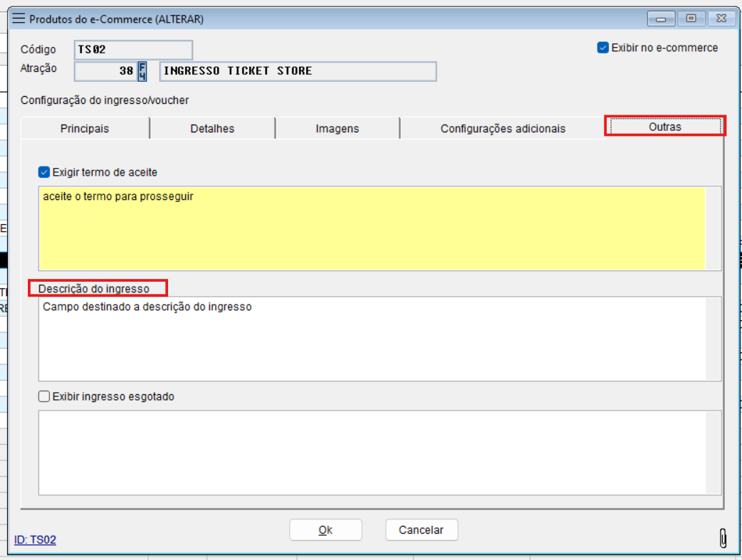Select the Configurações adicionais tab
Viewport: 742px width, 560px height.
503,129
